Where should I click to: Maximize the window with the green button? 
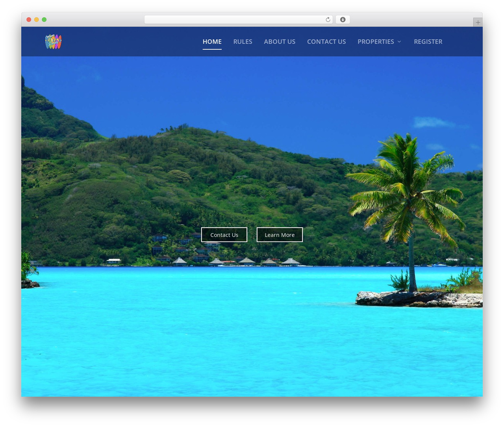pos(44,20)
